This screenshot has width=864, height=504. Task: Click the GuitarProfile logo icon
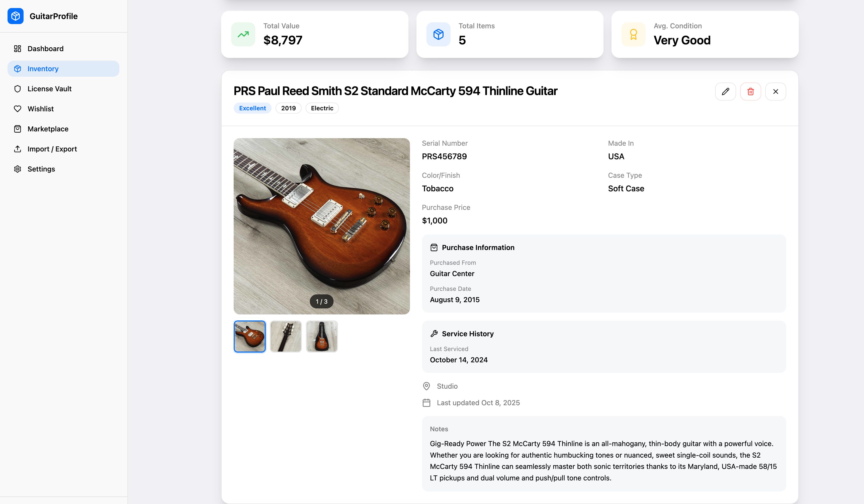[16, 16]
